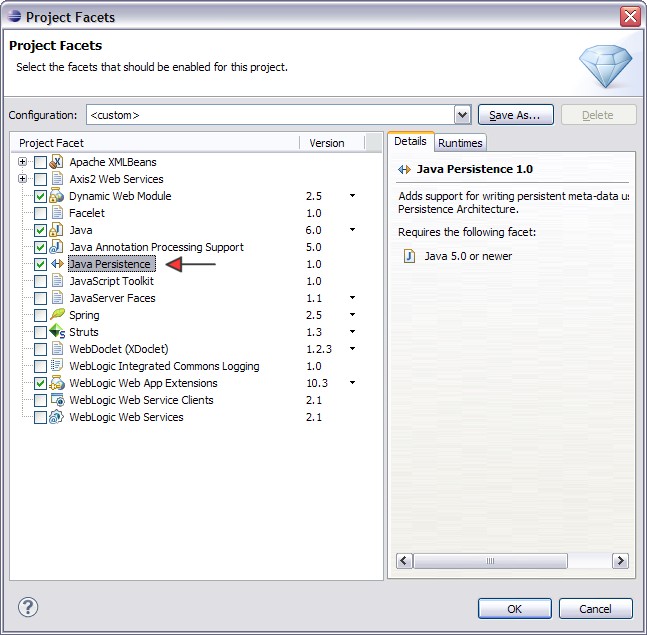Check the Struts facet checkbox

click(40, 332)
